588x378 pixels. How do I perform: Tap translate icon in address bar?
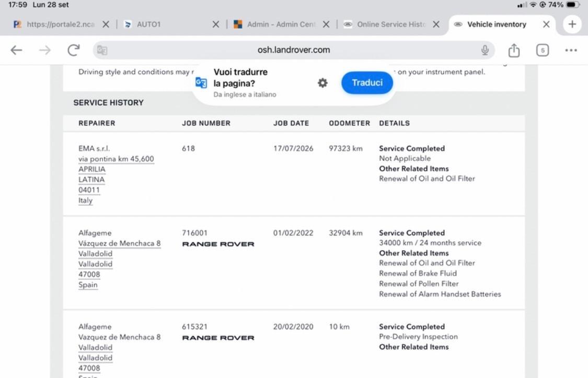(102, 50)
